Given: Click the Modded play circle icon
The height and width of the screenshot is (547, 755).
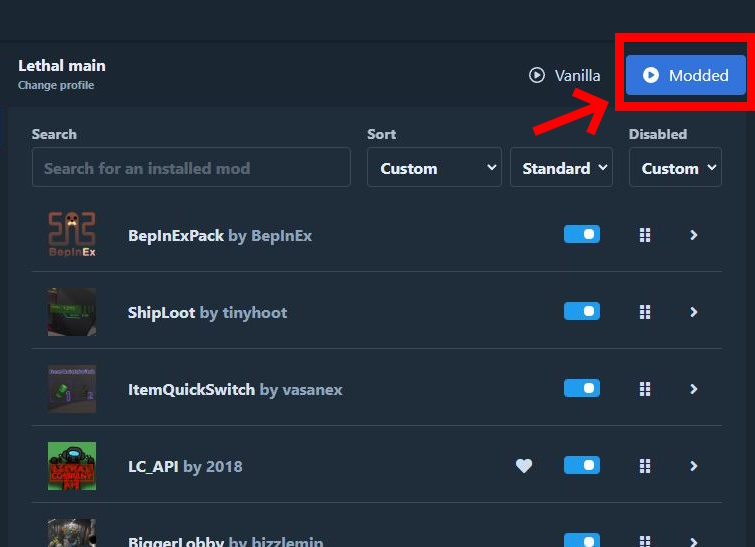Looking at the screenshot, I should click(651, 75).
